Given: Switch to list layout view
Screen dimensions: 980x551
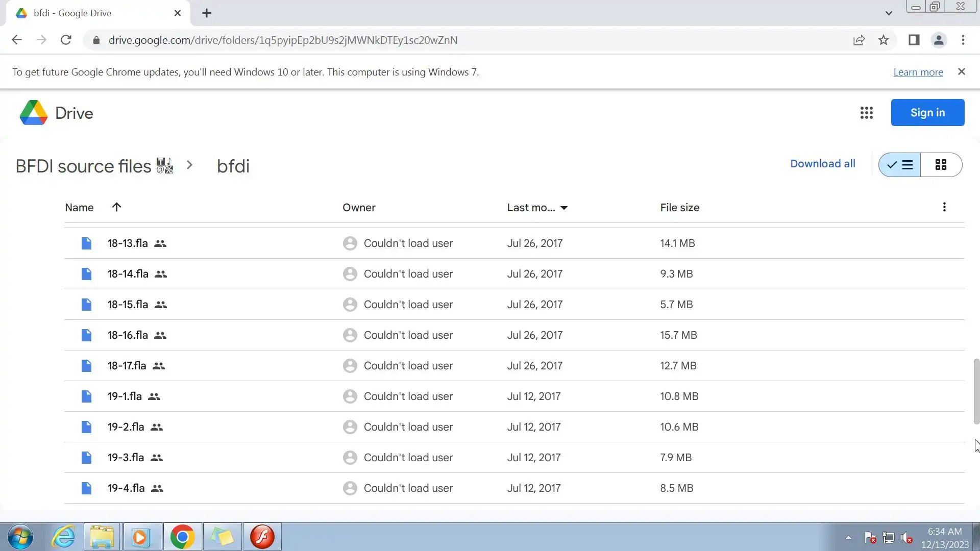Looking at the screenshot, I should [900, 165].
